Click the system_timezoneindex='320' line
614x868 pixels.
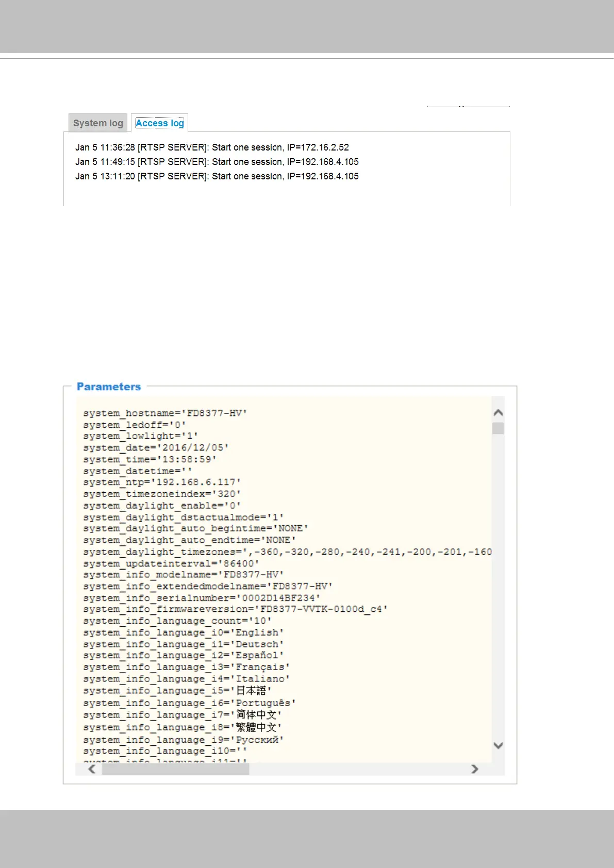[x=162, y=494]
